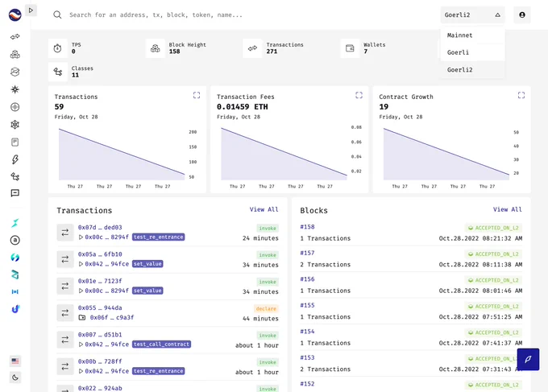Open transaction 0x05a ... 6fb10
Image resolution: width=548 pixels, height=392 pixels.
(100, 254)
